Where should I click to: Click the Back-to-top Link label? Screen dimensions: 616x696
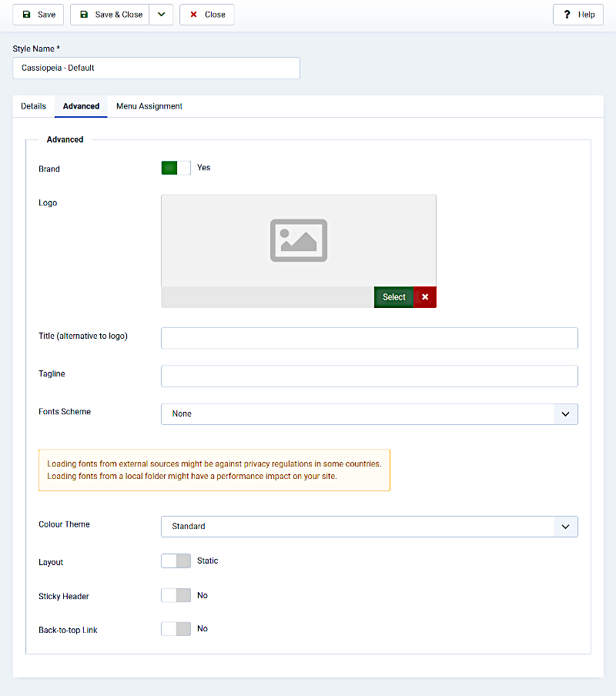(x=68, y=630)
